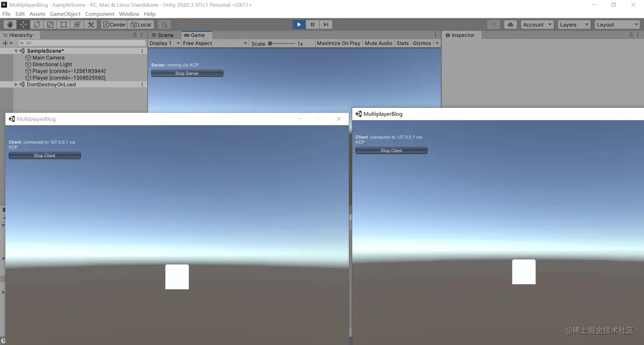This screenshot has width=644, height=345.
Task: Select the Move tool
Action: pyautogui.click(x=23, y=25)
